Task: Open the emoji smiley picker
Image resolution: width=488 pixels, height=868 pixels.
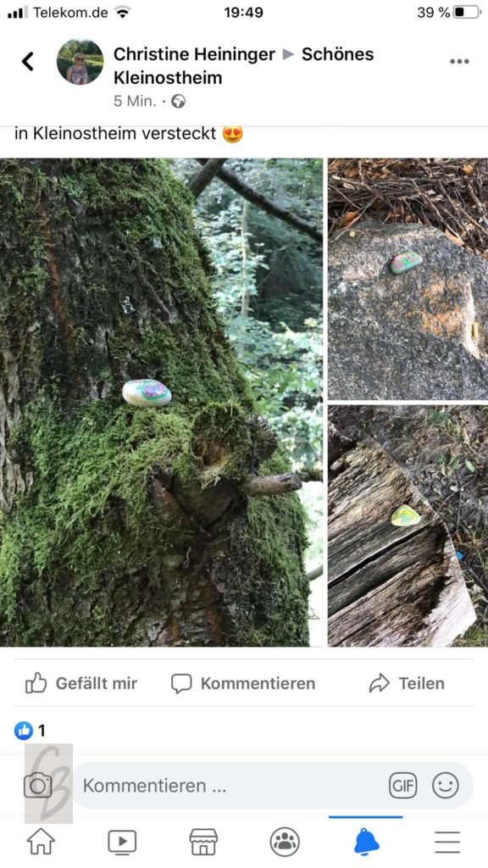Action: 446,786
